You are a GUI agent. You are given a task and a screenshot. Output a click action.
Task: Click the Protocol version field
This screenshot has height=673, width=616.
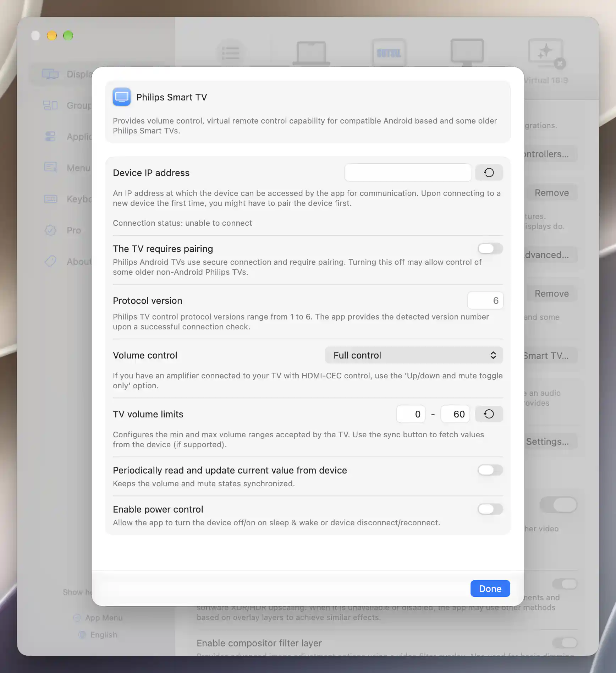(x=485, y=301)
